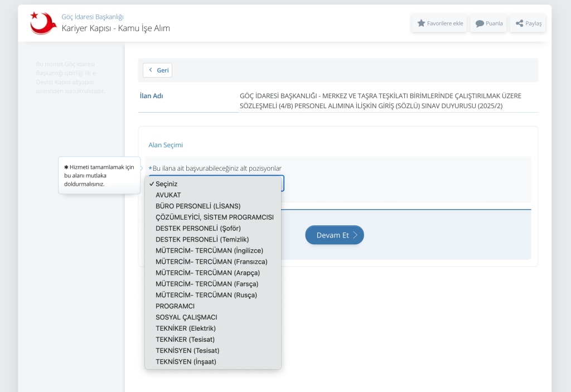Pick PROGRAMCI from the position list

[175, 306]
